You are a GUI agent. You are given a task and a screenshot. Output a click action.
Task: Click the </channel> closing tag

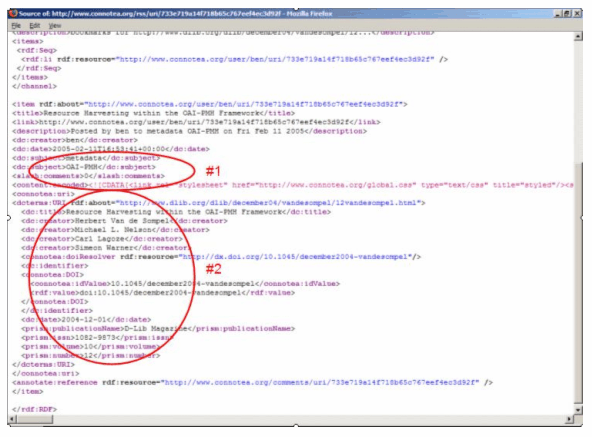click(x=34, y=86)
